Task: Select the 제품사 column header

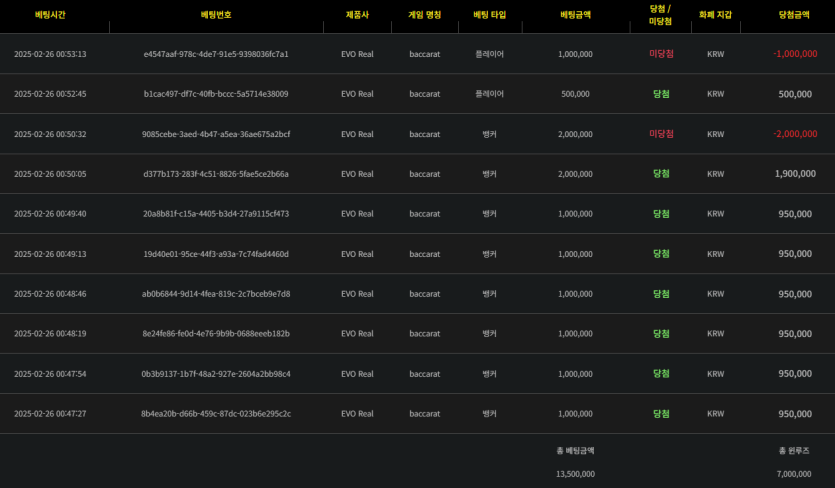Action: (x=357, y=15)
